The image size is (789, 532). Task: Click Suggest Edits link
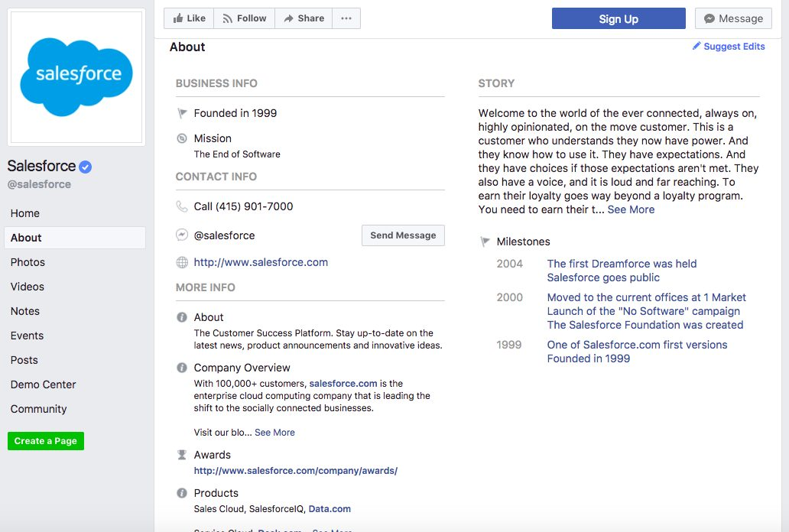click(729, 47)
